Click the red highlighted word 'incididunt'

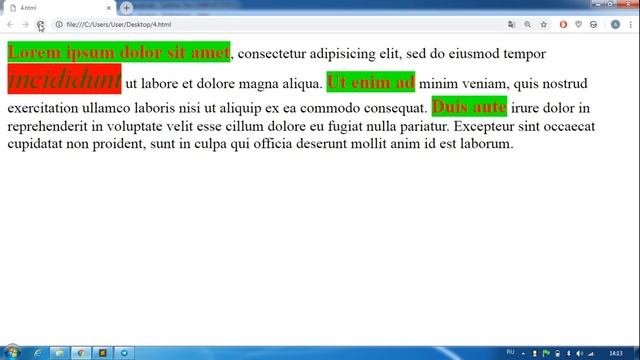click(x=64, y=79)
